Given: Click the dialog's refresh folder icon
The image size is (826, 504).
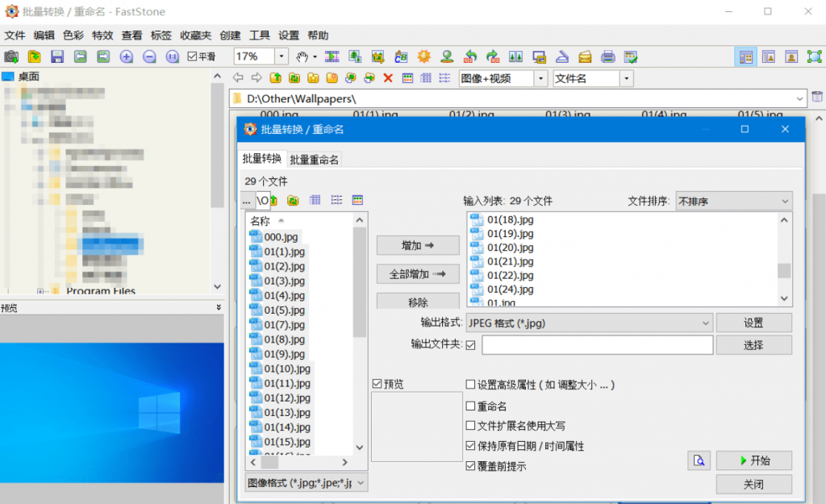Looking at the screenshot, I should [x=293, y=200].
